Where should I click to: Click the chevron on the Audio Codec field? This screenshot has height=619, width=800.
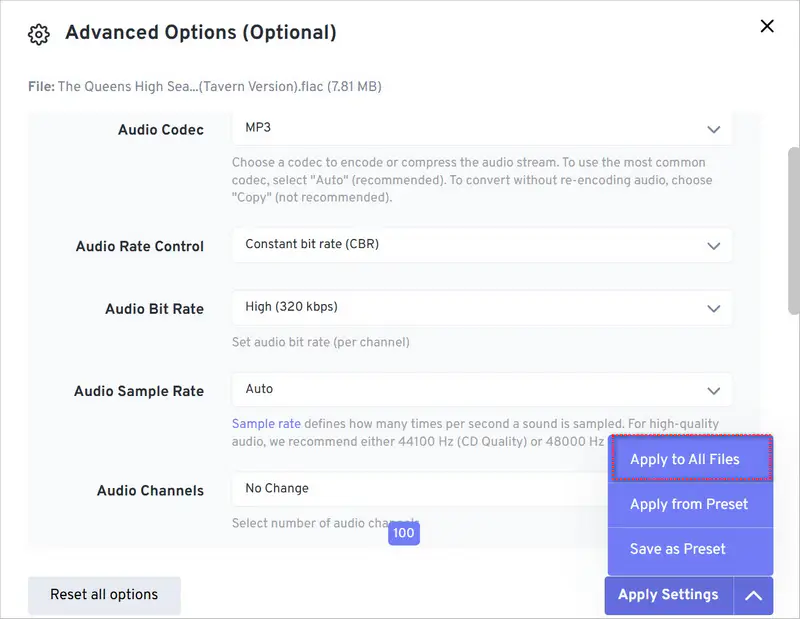714,129
